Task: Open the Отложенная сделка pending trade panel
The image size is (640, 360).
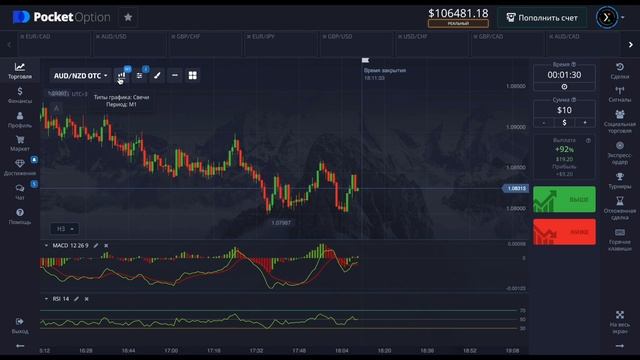Action: pos(620,208)
